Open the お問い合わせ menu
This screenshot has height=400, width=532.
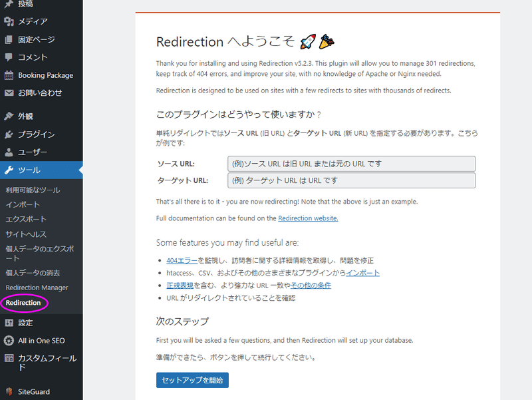coord(41,93)
